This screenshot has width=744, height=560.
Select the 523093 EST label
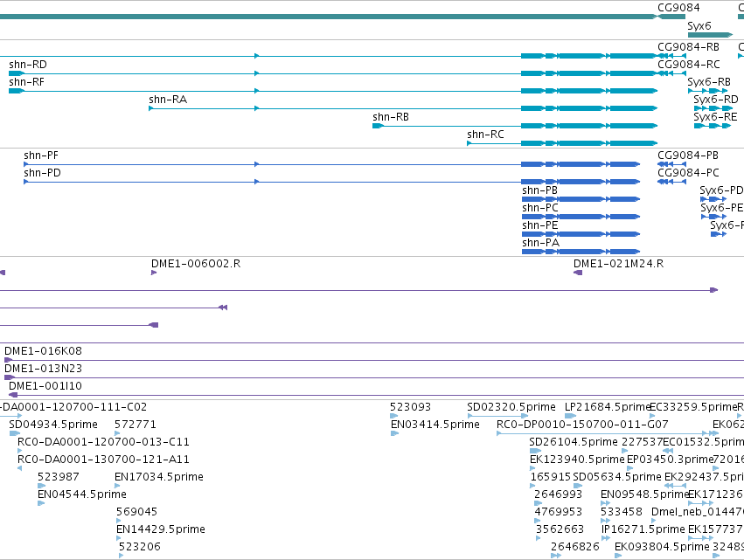[410, 407]
